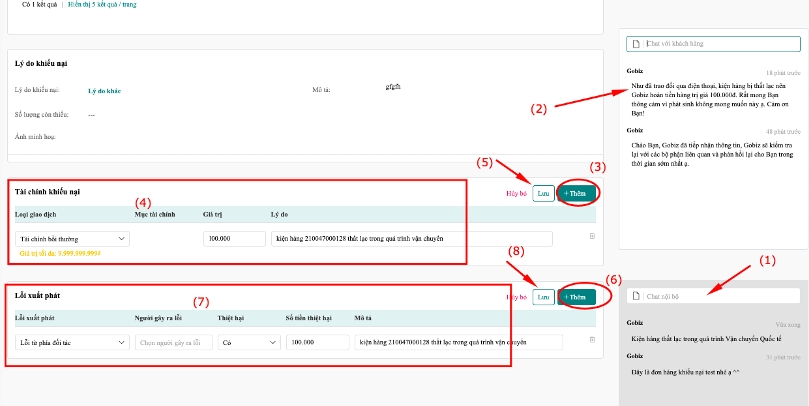Open the 'Tài chính bồi thường' transaction type dropdown
This screenshot has height=406, width=809.
click(73, 239)
